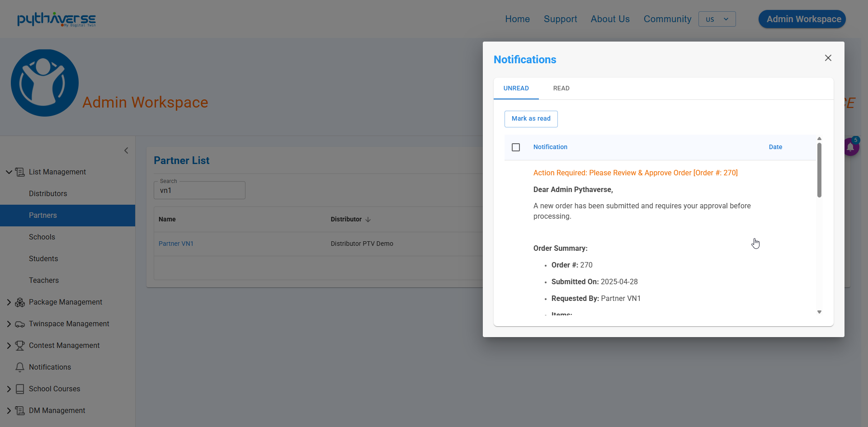
Task: Open the notification bell icon
Action: pyautogui.click(x=851, y=147)
